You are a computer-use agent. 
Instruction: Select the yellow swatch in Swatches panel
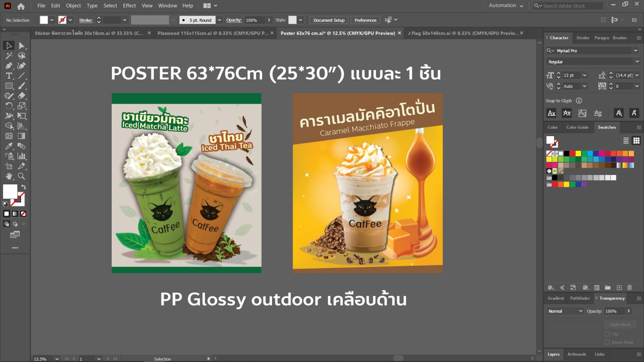click(x=578, y=153)
